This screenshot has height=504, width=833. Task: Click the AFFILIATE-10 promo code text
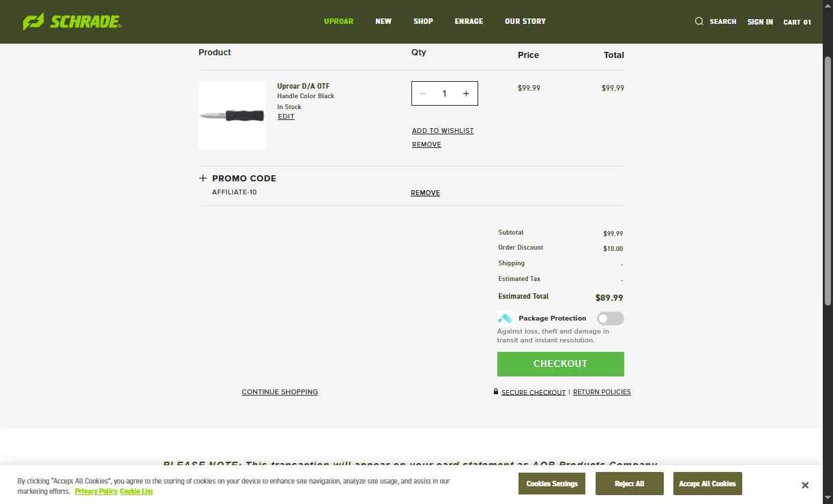pos(234,192)
